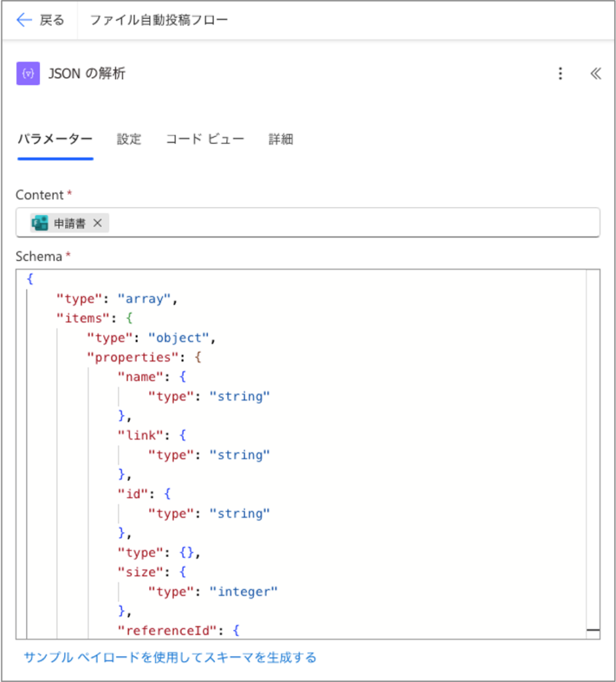Click the Forms icon on 申請書 token
The height and width of the screenshot is (682, 616).
[x=40, y=223]
